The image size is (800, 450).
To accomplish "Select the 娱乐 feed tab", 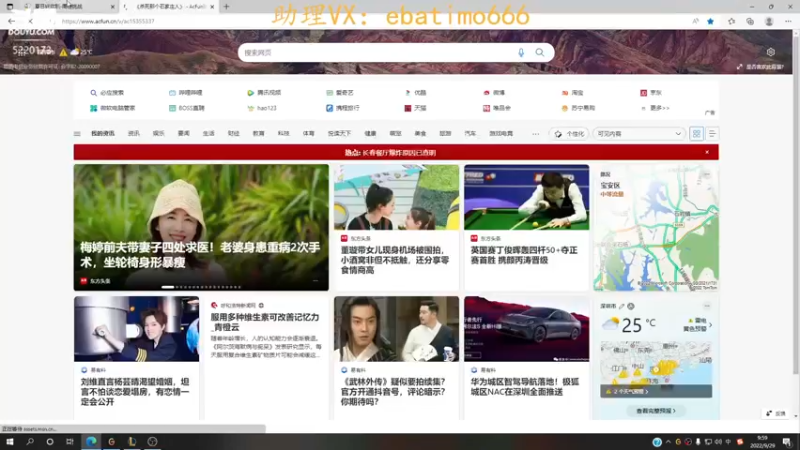I will click(158, 134).
